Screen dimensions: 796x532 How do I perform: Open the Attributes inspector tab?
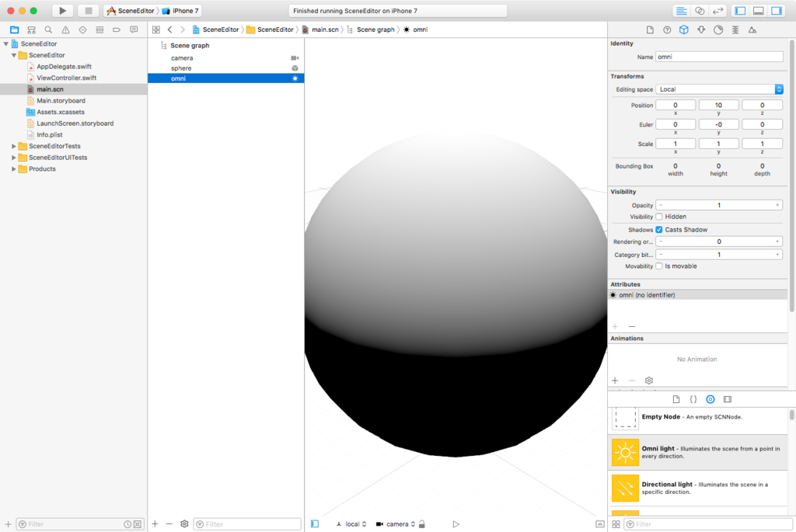coord(701,30)
